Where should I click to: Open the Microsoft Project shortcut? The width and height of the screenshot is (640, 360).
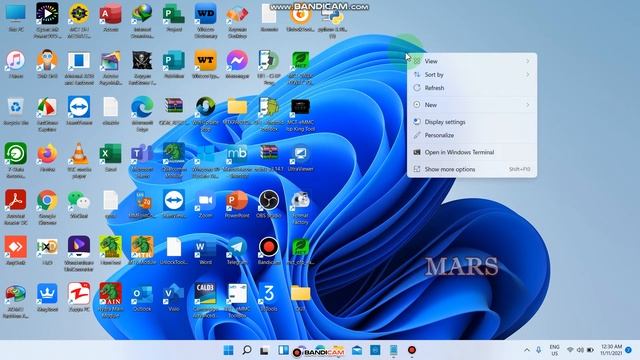[x=174, y=17]
